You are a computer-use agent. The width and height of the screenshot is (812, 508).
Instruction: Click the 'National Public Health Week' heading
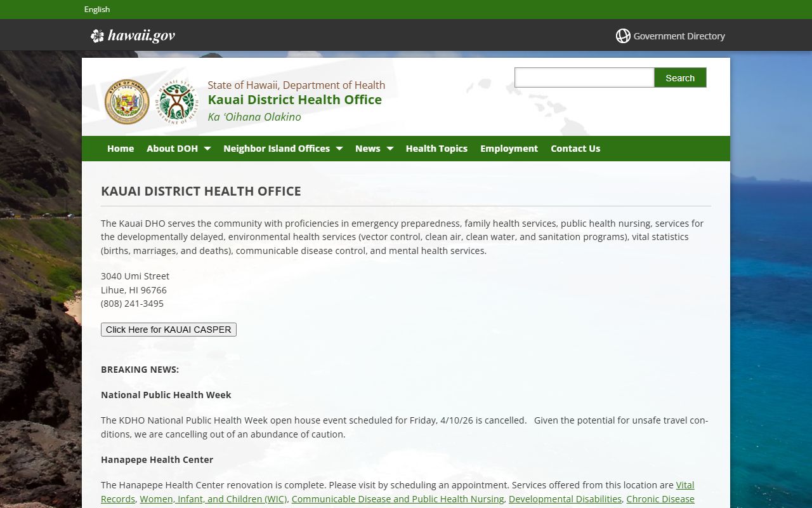166,395
